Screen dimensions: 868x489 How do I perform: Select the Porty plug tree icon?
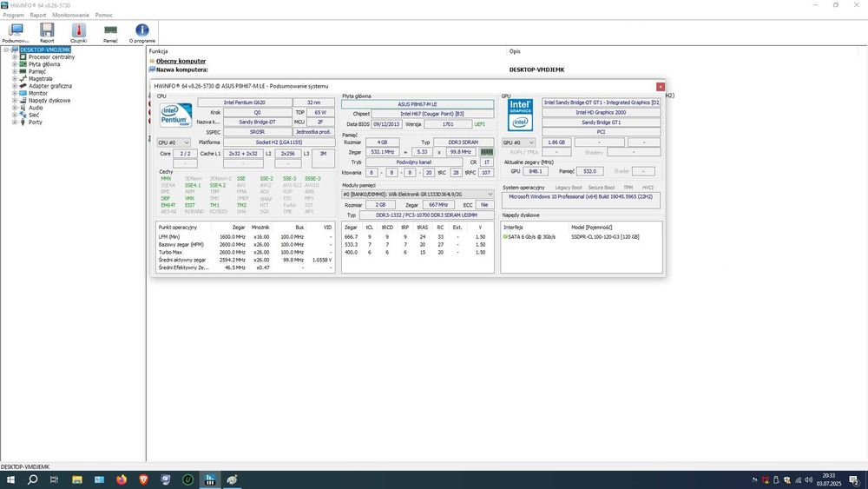coord(23,122)
